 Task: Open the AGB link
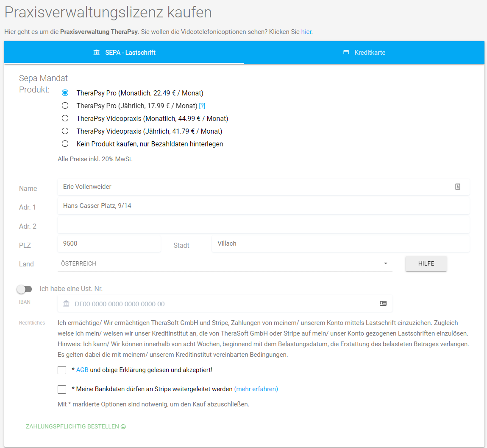coord(82,370)
